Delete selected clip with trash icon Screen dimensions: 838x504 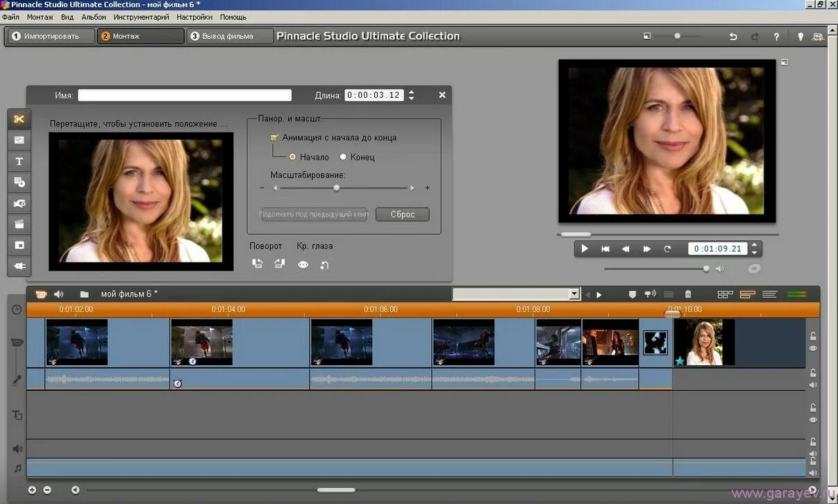[x=688, y=294]
